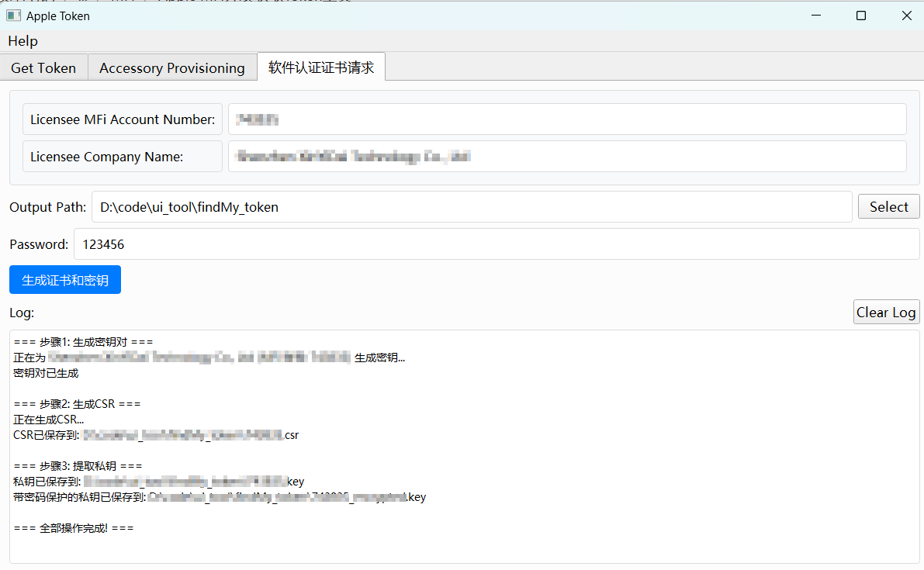The height and width of the screenshot is (570, 924).
Task: Click the '=== 步骤1: 生成密钥对 ===' log line
Action: point(83,342)
